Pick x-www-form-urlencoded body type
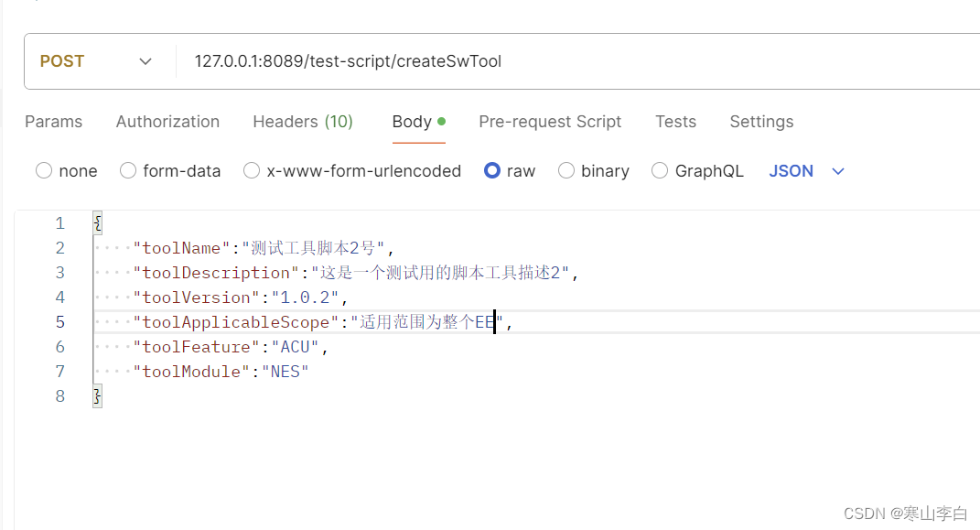Screen dimensions: 980x530 (x=252, y=170)
